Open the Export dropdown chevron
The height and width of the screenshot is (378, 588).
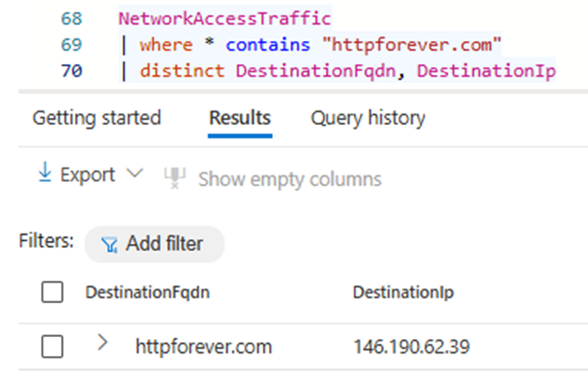coord(135,175)
